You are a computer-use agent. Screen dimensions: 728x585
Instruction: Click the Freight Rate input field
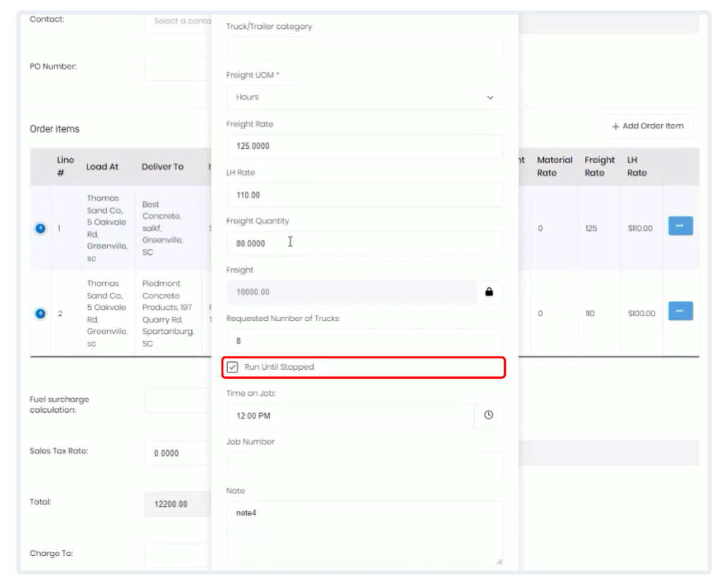tap(364, 146)
